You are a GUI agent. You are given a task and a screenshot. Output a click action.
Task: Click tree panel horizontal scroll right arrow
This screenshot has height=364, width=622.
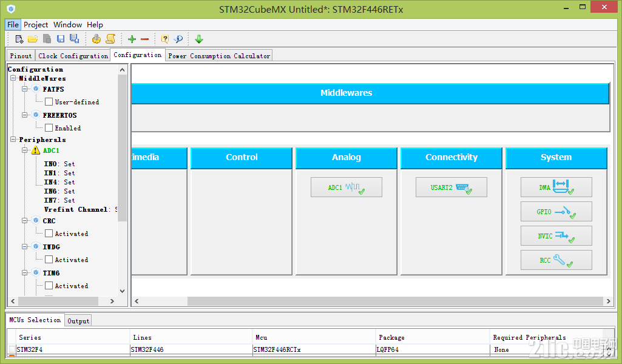click(112, 302)
